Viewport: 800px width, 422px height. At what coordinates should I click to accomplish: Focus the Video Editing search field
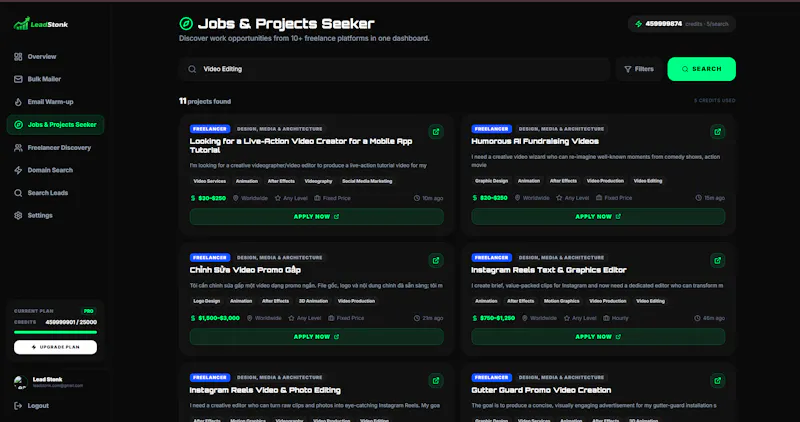click(394, 69)
